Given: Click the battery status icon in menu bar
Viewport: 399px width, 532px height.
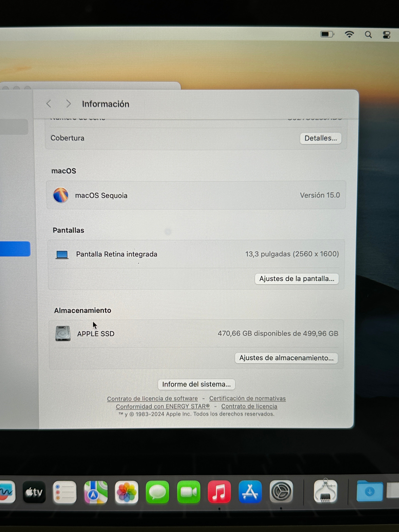Looking at the screenshot, I should pos(327,35).
